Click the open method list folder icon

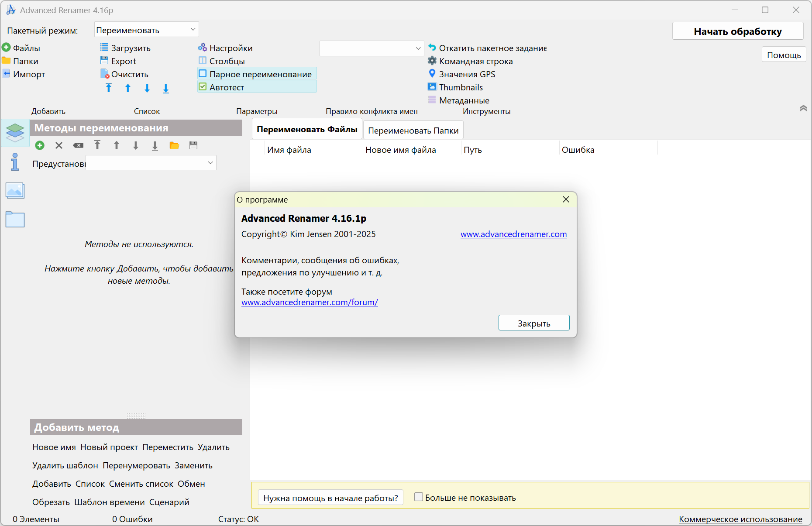pyautogui.click(x=174, y=145)
